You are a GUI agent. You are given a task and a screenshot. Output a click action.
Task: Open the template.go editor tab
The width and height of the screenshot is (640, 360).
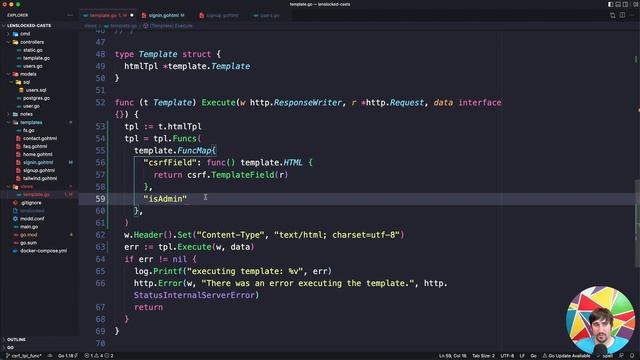tap(107, 16)
